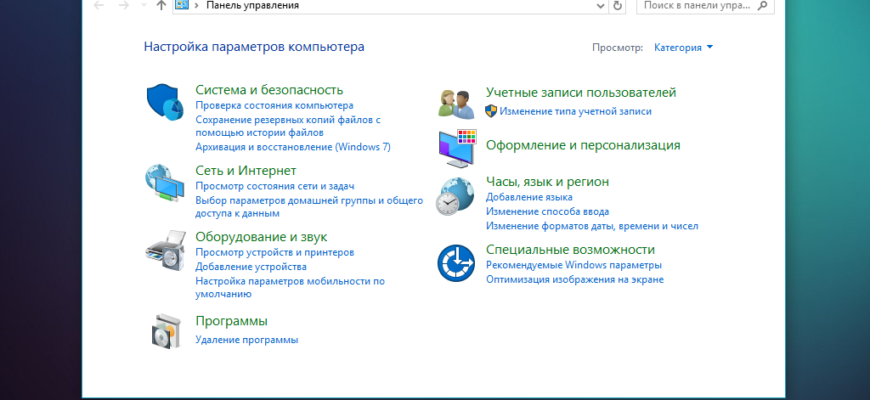Open Оборудование и звук category

261,237
